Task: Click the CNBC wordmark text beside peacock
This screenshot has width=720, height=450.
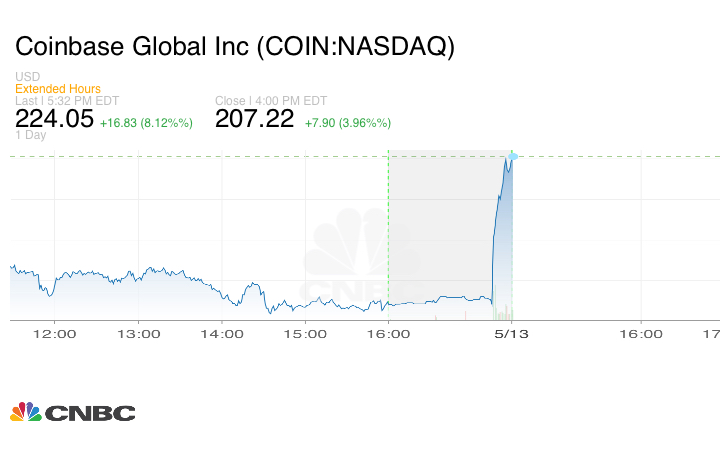Action: point(90,413)
